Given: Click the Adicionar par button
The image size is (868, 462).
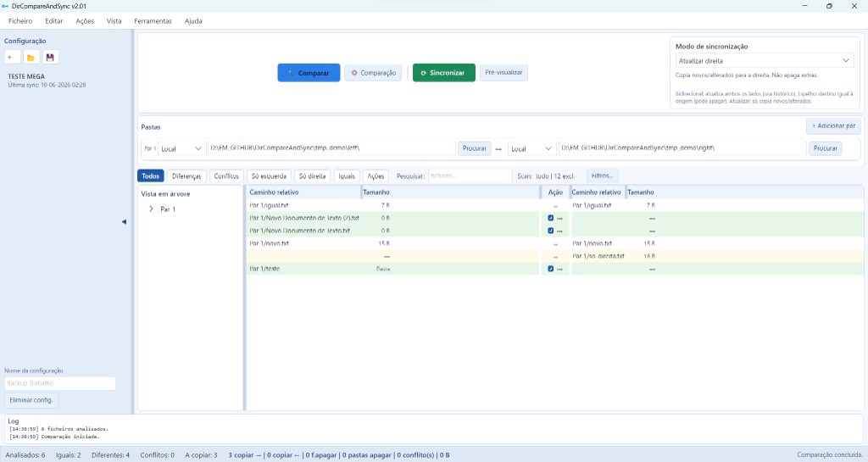Looking at the screenshot, I should tap(833, 126).
